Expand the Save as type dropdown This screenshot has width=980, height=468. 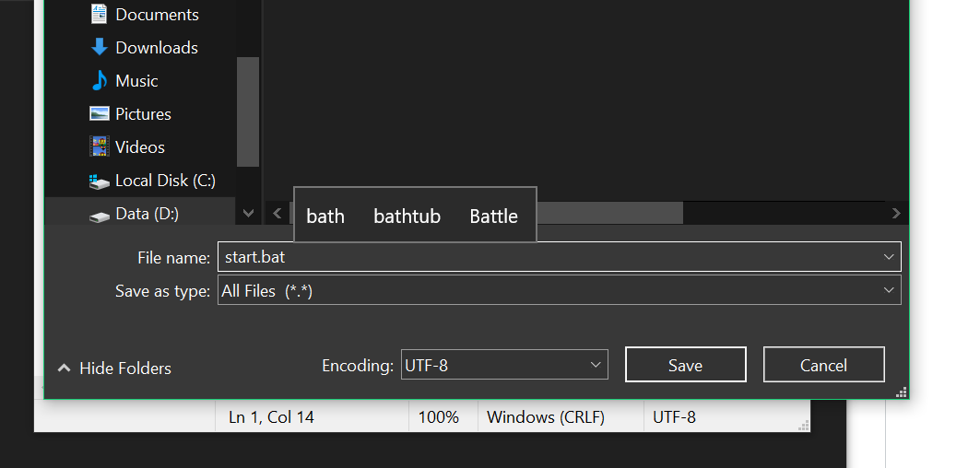tap(889, 290)
